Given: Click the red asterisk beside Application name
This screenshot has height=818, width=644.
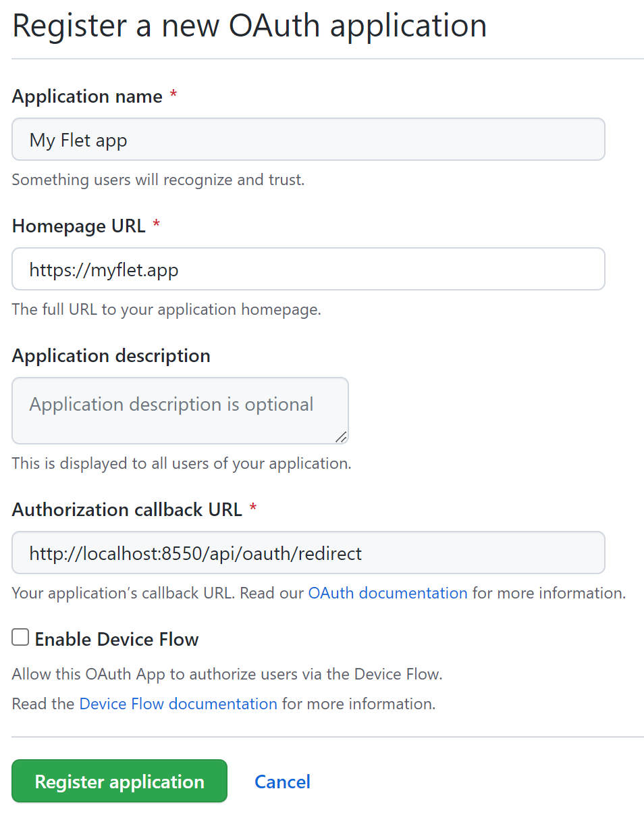Looking at the screenshot, I should tap(173, 95).
